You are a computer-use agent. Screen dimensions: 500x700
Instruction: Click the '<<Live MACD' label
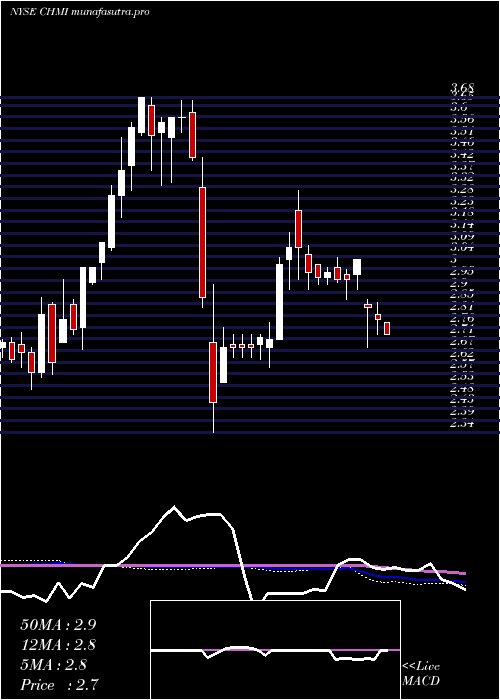click(421, 674)
